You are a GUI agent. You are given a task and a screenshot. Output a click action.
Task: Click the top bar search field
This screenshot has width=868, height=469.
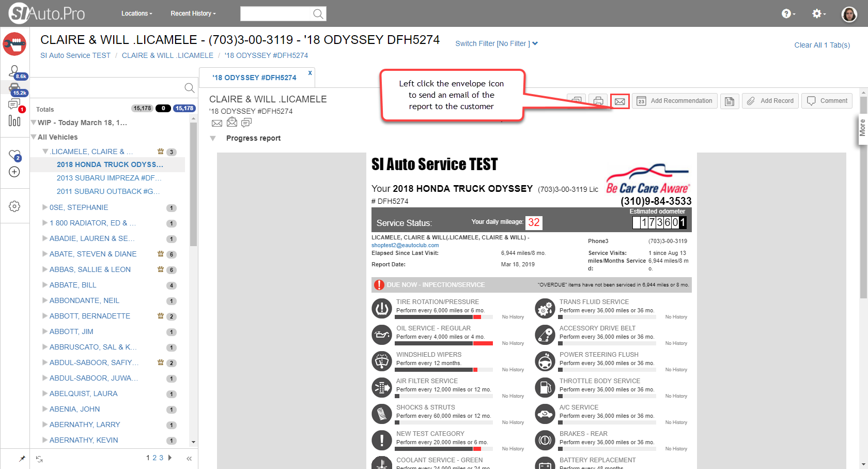pos(276,14)
